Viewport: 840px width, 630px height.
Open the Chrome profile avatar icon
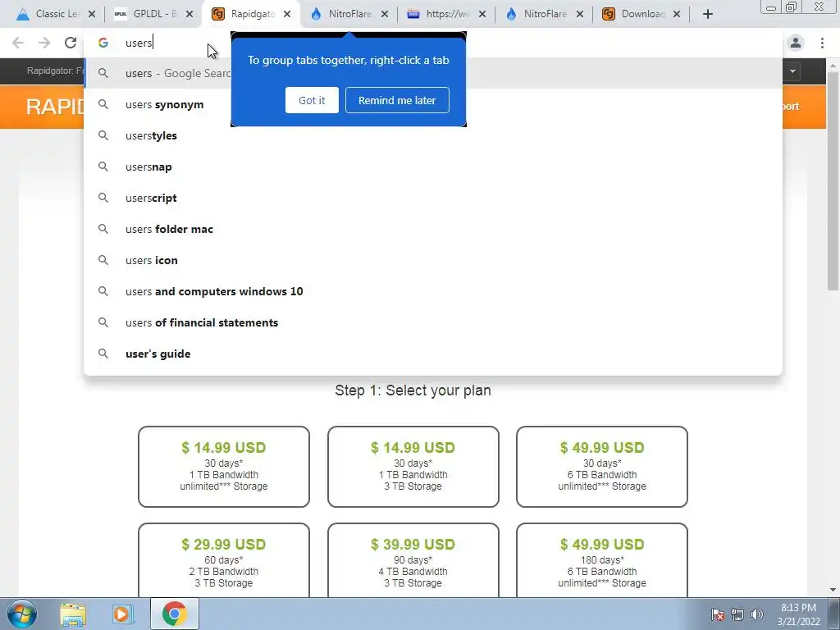796,43
